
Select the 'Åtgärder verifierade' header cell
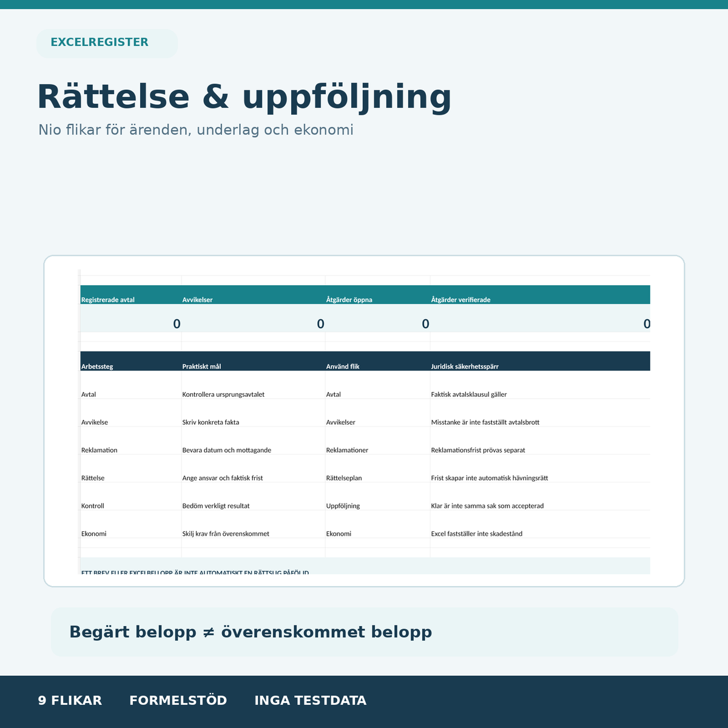540,295
